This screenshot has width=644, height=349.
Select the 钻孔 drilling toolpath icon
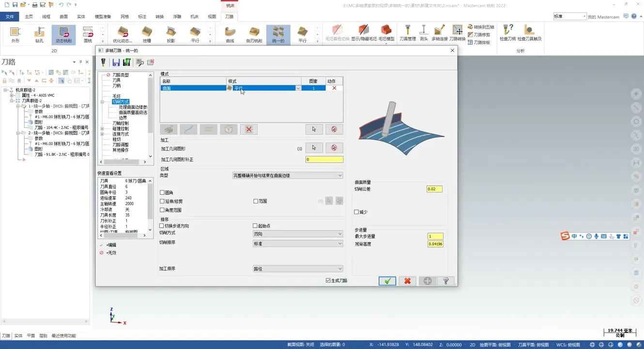[x=39, y=34]
